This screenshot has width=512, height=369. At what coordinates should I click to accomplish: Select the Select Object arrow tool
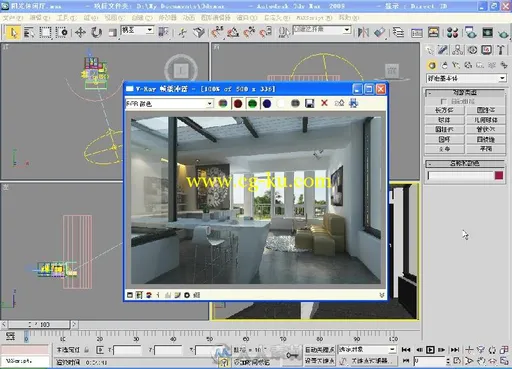pos(13,32)
